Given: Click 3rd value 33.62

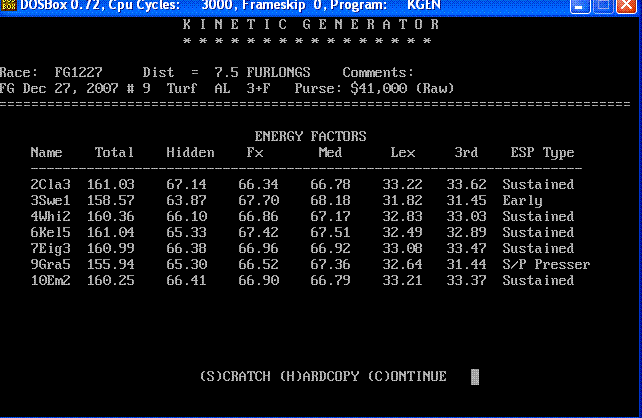Looking at the screenshot, I should point(466,184).
